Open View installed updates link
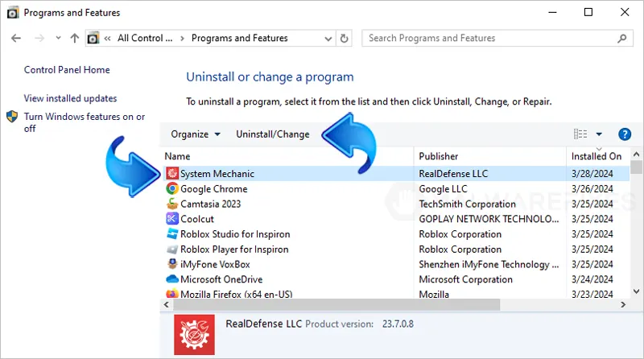The image size is (644, 359). 70,98
